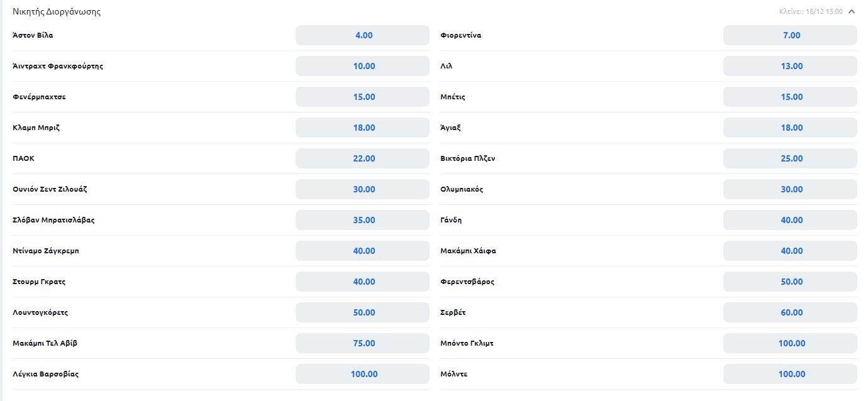Viewport: 868px width, 401px height.
Task: Pick ΠΑΟΚ at 22.00 odds
Action: (x=363, y=158)
